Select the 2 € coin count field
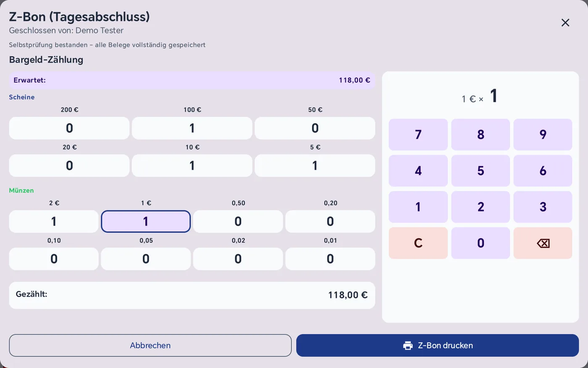This screenshot has width=588, height=368. point(54,222)
